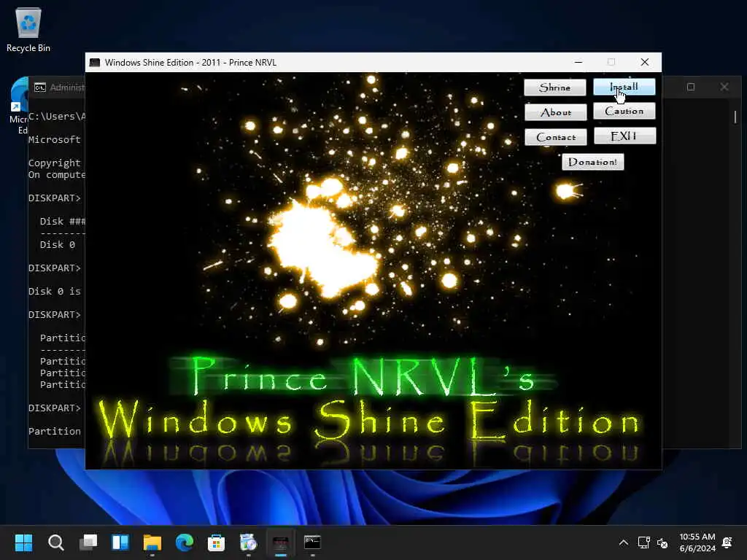Viewport: 747px width, 560px height.
Task: Open the Recycle Bin desktop icon
Action: click(28, 29)
